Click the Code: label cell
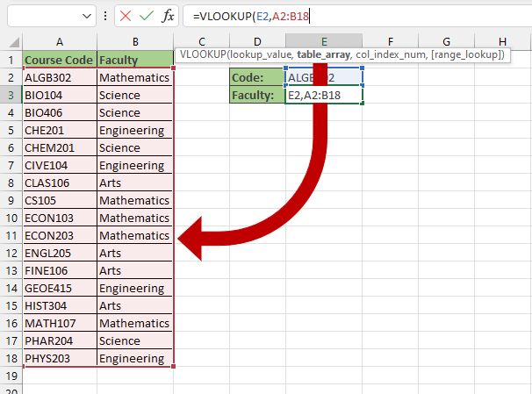Screen dimensions: 532x394 256,77
